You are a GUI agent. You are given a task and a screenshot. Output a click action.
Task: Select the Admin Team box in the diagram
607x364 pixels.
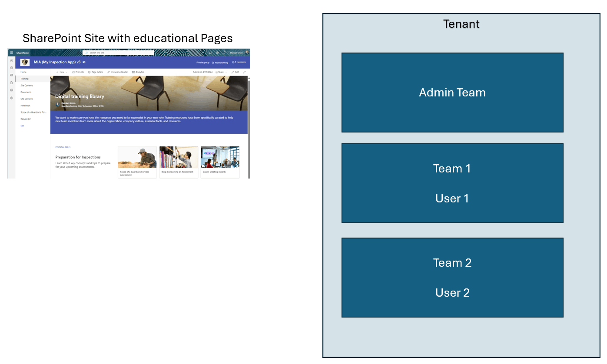[x=452, y=93]
